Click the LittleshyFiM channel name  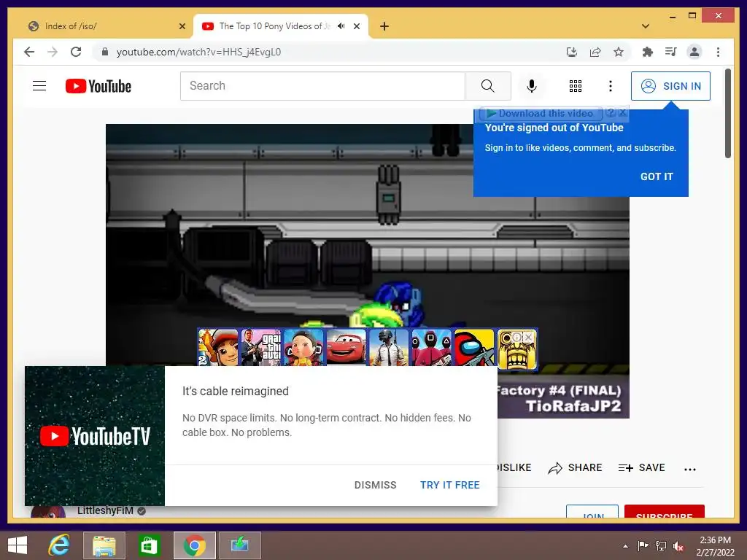105,510
